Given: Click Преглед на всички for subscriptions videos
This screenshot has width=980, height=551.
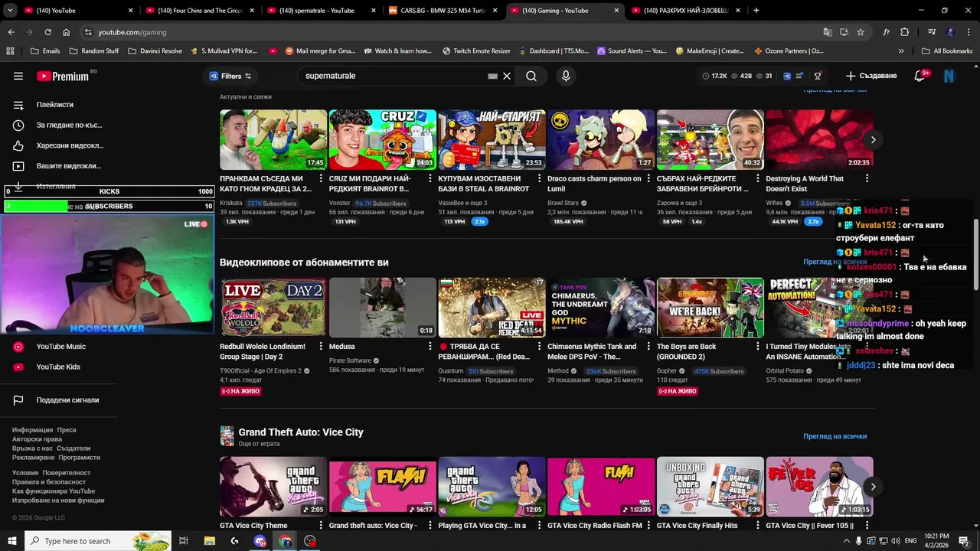Looking at the screenshot, I should point(835,262).
